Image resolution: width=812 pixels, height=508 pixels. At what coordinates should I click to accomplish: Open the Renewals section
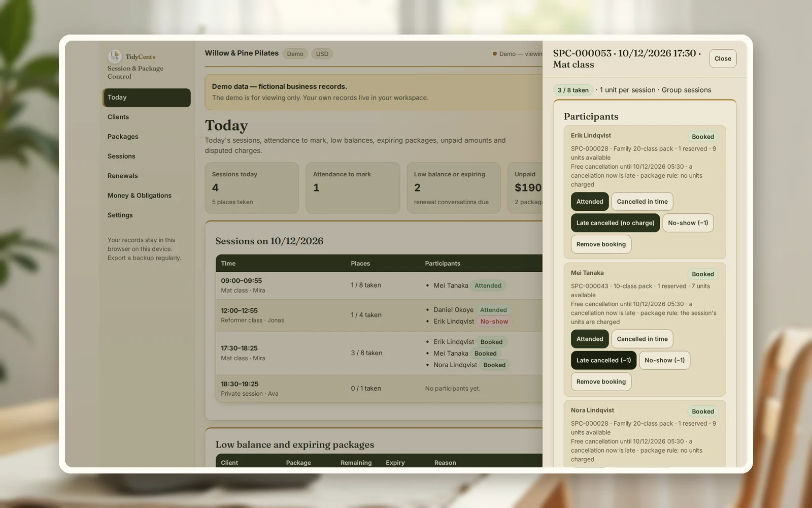(x=147, y=176)
